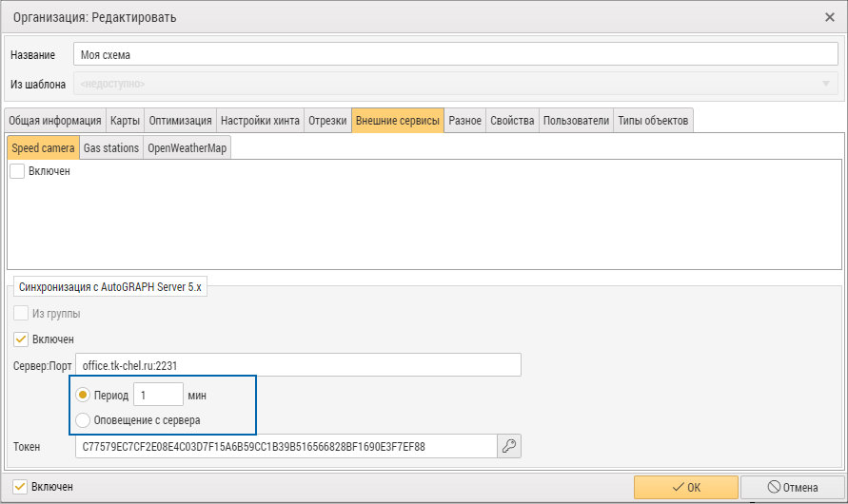
Task: Open the Настройки хинта tab
Action: point(260,121)
